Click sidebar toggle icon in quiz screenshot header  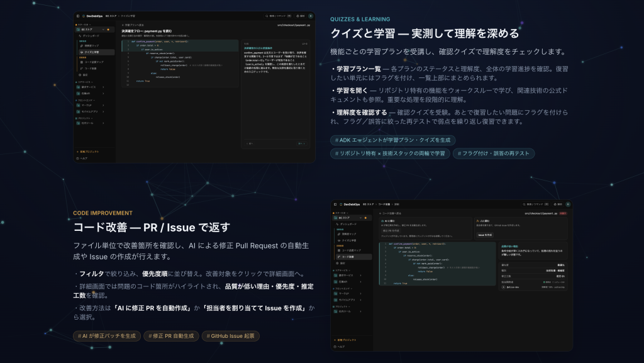pyautogui.click(x=78, y=16)
